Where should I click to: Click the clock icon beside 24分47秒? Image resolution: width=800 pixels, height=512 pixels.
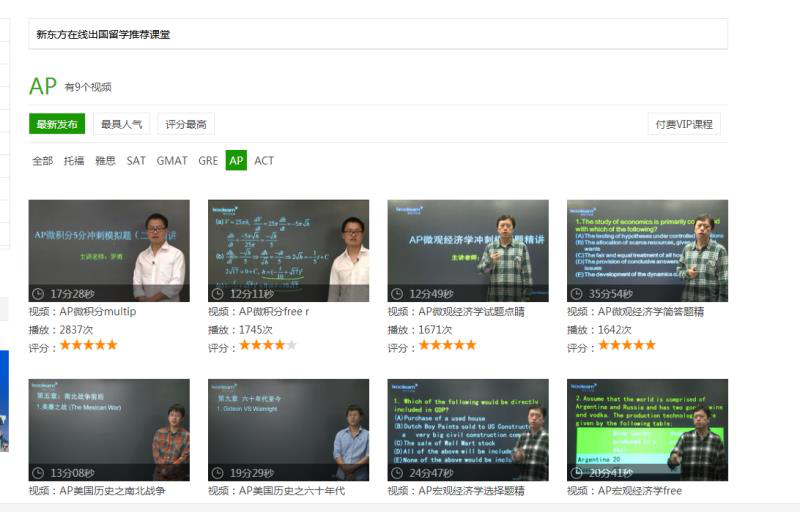[397, 473]
